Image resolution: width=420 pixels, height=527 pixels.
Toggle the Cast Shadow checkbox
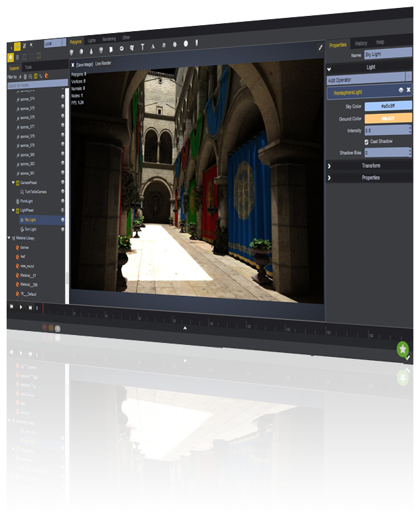tap(366, 142)
